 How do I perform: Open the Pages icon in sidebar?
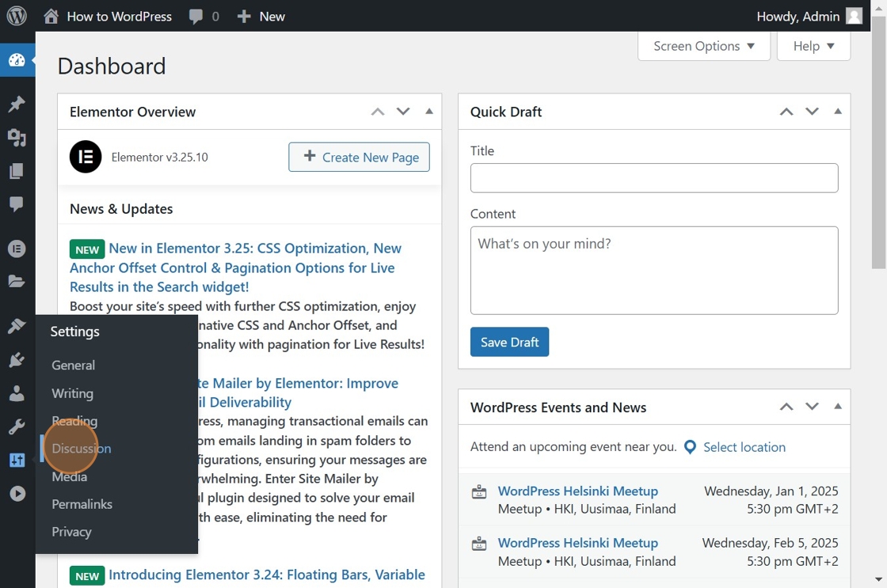pos(17,171)
